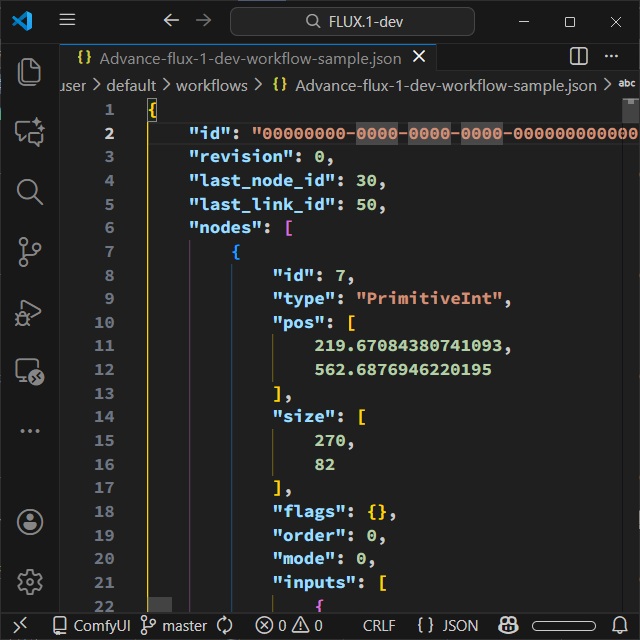Screen dimensions: 640x640
Task: Show additional activity bar views ellipsis
Action: tap(30, 432)
